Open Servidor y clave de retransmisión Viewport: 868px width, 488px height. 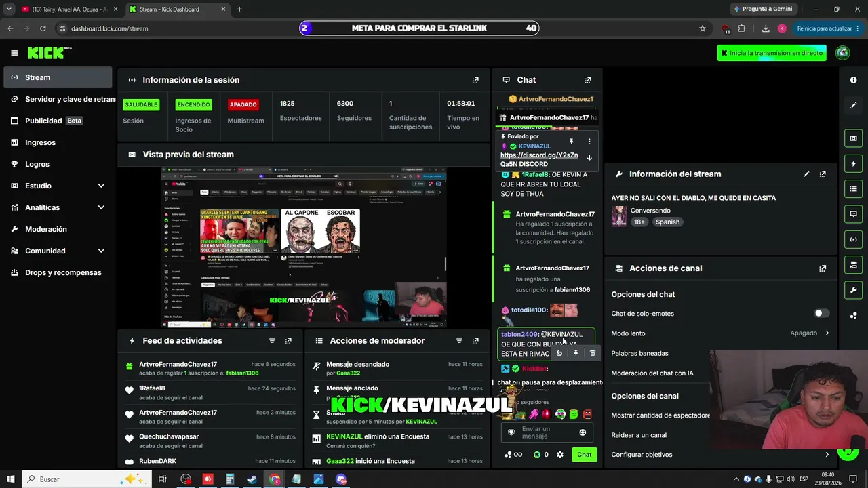click(58, 99)
